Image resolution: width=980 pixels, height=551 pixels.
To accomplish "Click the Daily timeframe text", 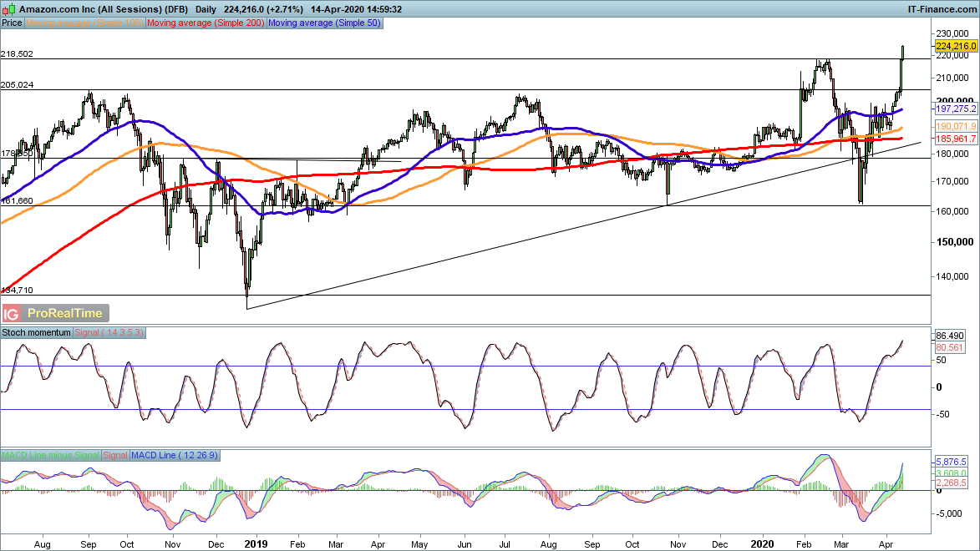I will 206,9.
